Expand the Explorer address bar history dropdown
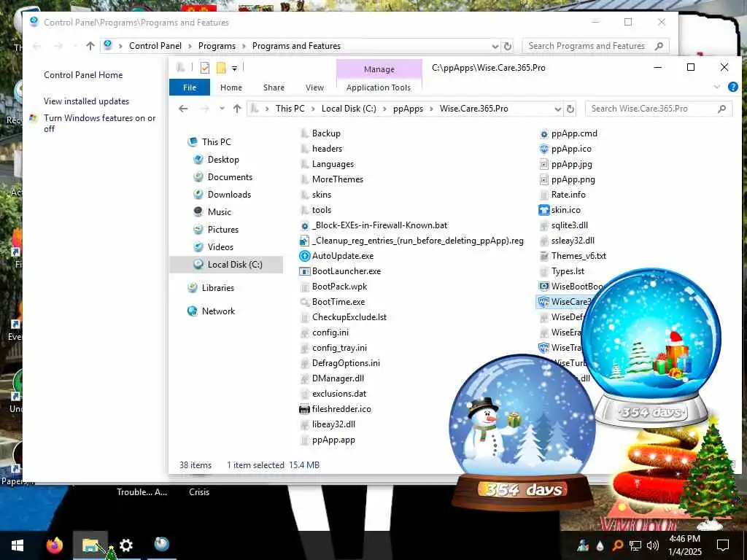This screenshot has width=747, height=560. (x=558, y=109)
